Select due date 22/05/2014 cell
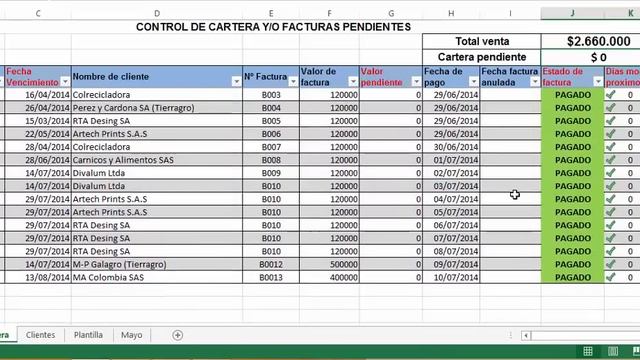 click(38, 134)
